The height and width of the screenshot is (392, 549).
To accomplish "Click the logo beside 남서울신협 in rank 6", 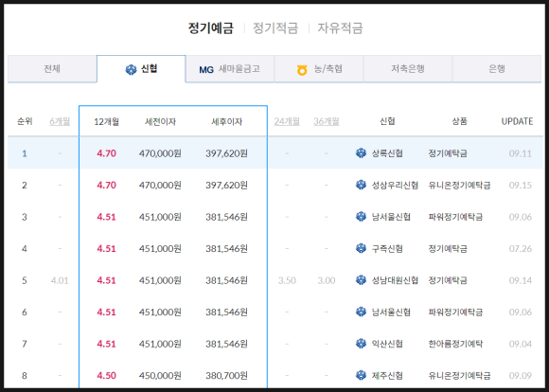I will [361, 312].
